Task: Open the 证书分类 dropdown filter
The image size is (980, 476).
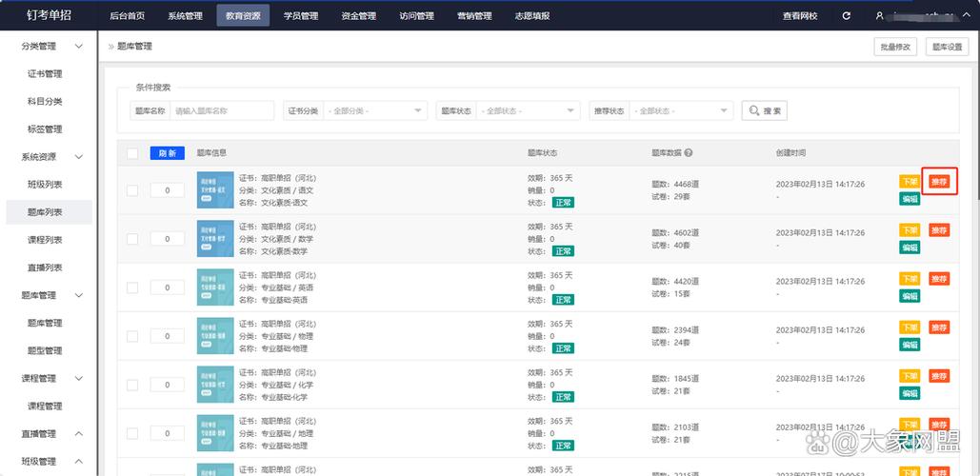Action: tap(375, 110)
